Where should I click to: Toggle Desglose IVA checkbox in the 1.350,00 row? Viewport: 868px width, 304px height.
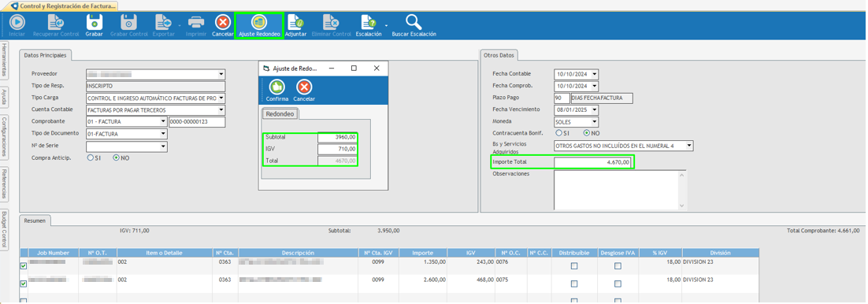618,266
